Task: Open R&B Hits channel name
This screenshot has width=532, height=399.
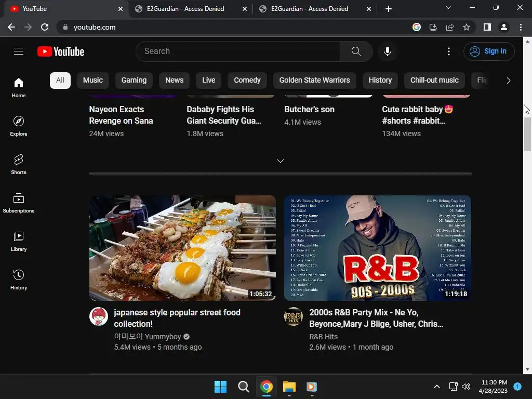Action: click(x=323, y=337)
